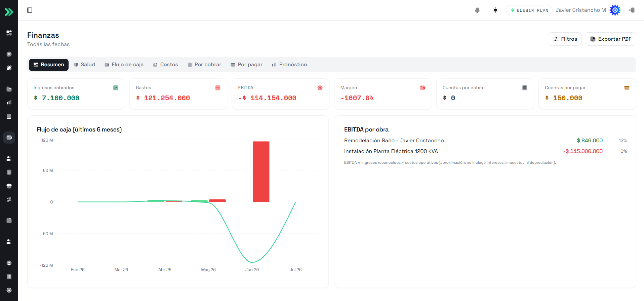Open Remodelación Baño - Javier Cristancho row
This screenshot has width=644, height=301.
(485, 141)
